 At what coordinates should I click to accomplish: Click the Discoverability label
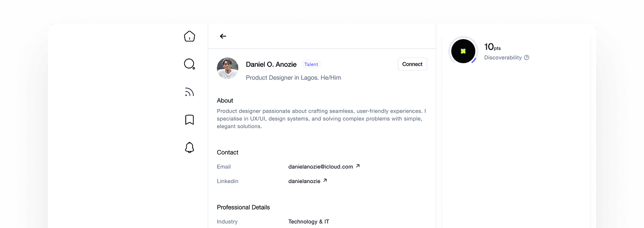point(503,57)
